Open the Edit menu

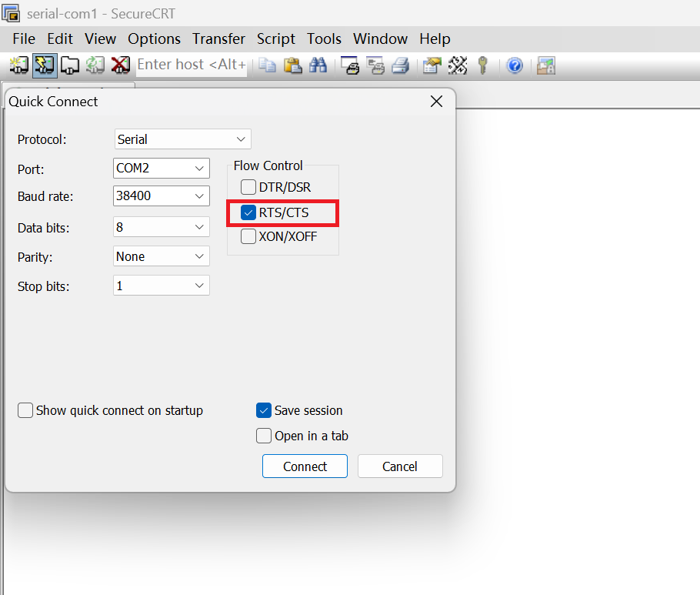pos(60,38)
